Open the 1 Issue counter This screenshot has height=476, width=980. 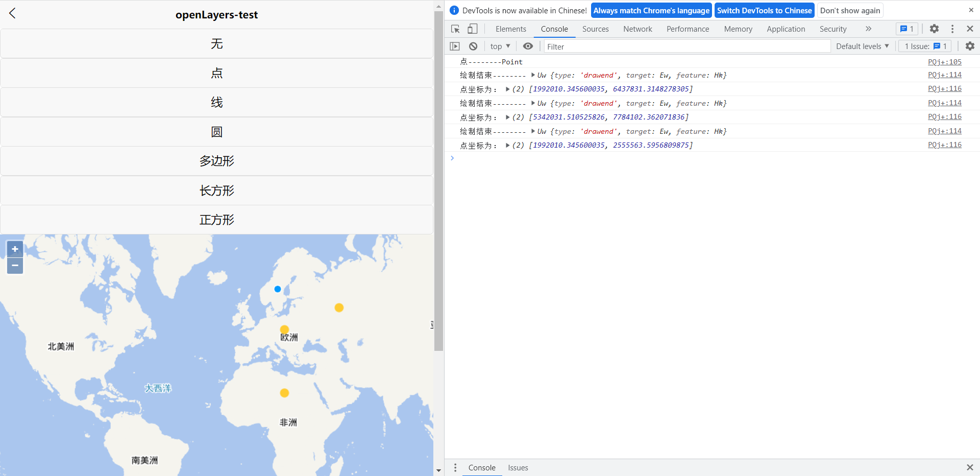pyautogui.click(x=925, y=46)
